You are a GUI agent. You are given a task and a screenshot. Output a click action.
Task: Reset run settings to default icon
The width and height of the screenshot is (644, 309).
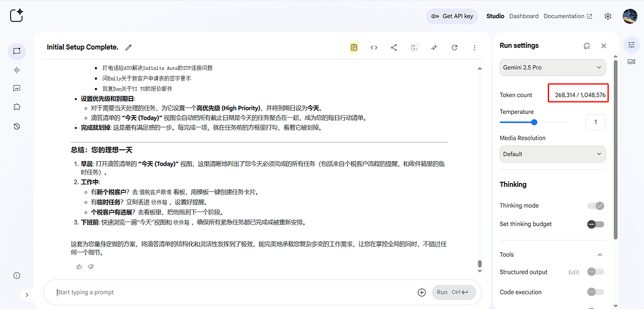coord(587,46)
